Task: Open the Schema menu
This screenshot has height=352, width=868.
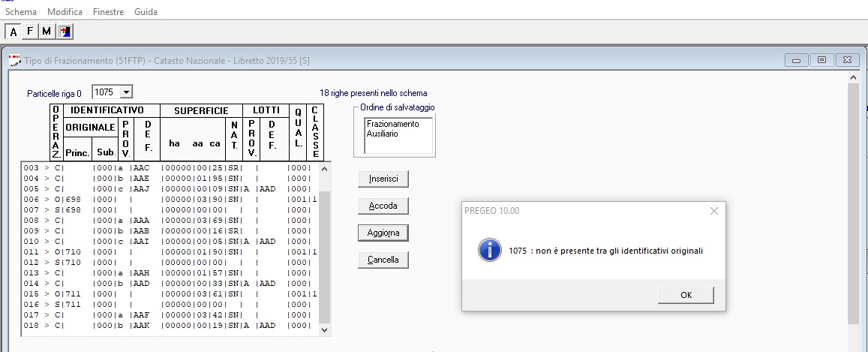Action: (x=21, y=13)
